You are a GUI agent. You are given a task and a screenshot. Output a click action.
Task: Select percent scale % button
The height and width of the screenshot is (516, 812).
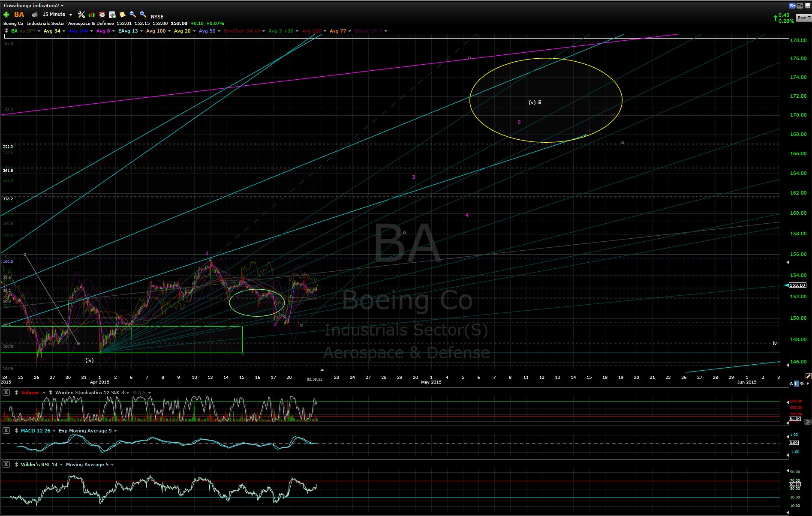click(x=802, y=384)
